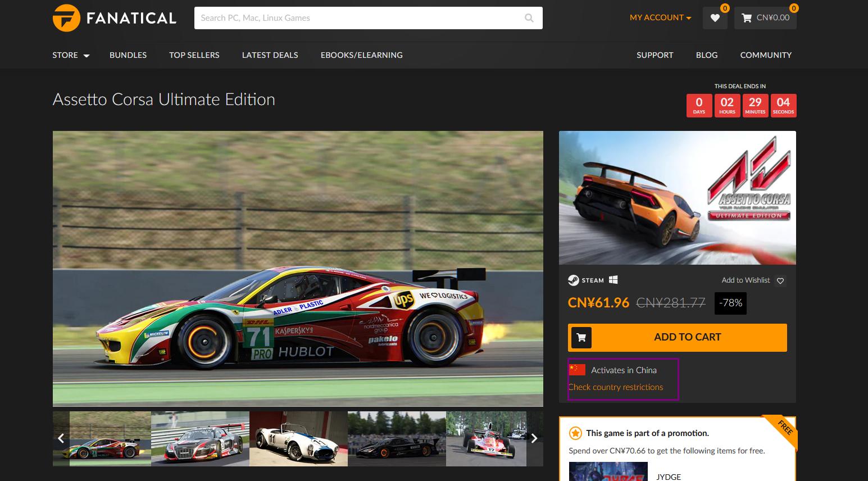
Task: Click the seconds countdown box
Action: (x=783, y=105)
